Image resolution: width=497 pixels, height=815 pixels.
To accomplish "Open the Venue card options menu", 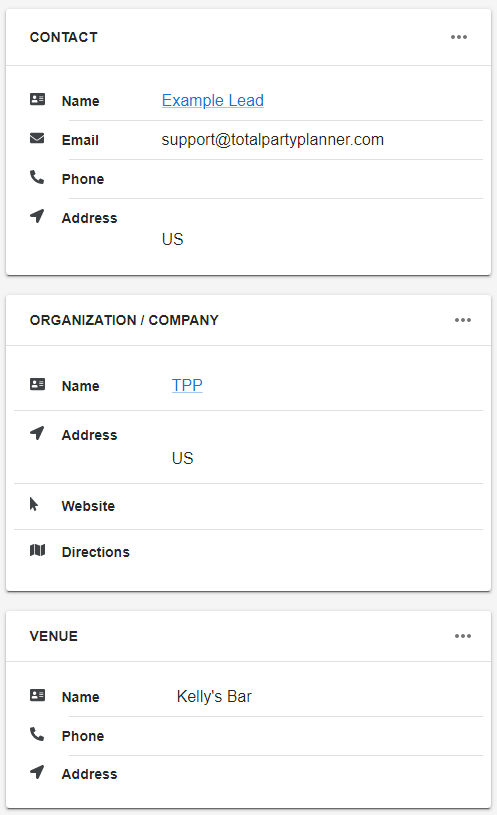I will pos(463,636).
